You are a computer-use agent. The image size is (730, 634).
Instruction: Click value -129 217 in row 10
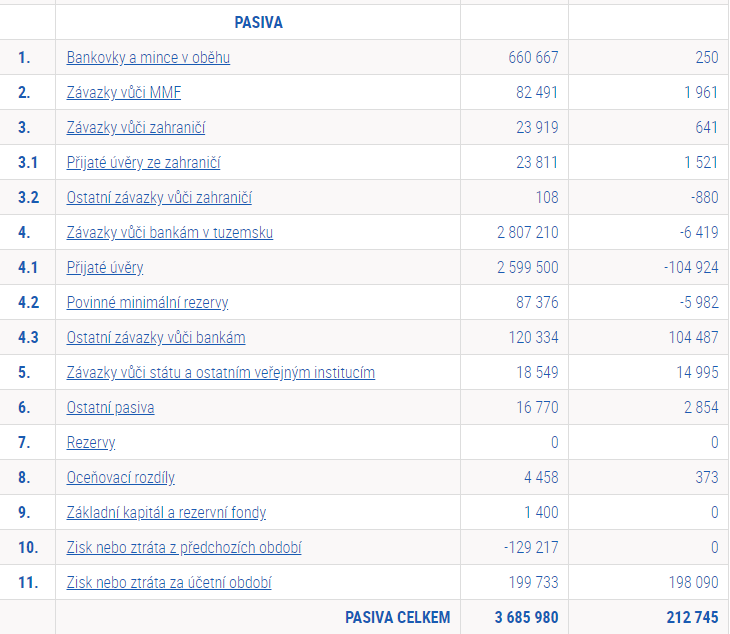coord(531,547)
